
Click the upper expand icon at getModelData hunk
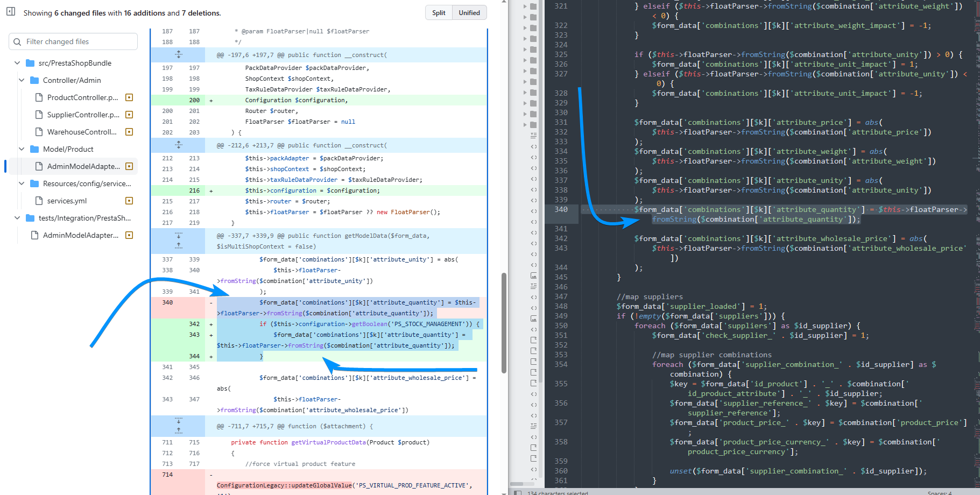[x=179, y=236]
